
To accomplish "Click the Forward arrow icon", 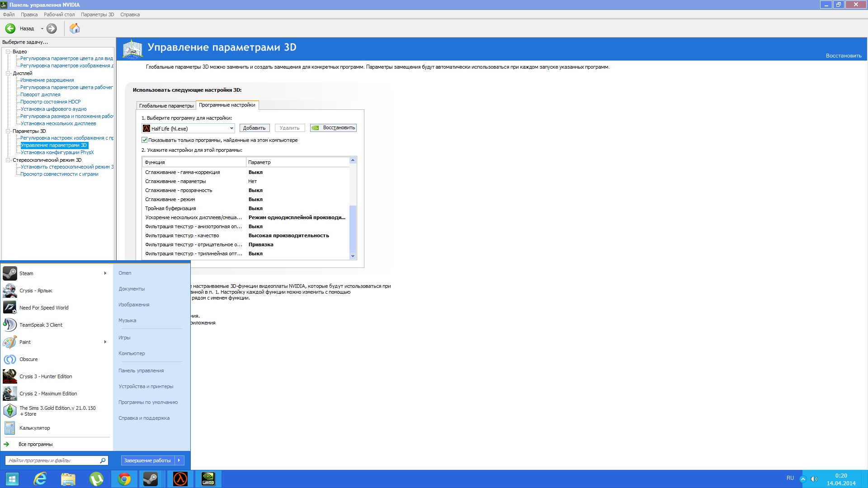I will click(x=52, y=28).
